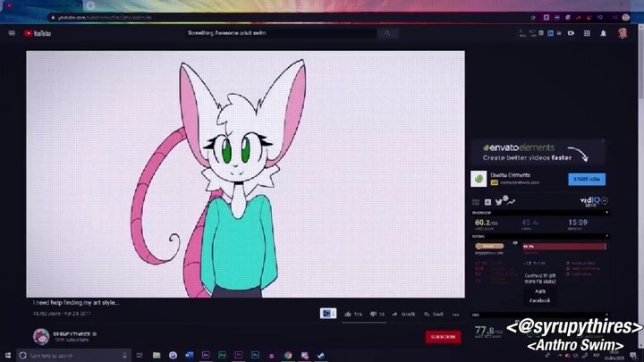Open the YouTube notifications bell
This screenshot has width=644, height=362.
coord(604,33)
